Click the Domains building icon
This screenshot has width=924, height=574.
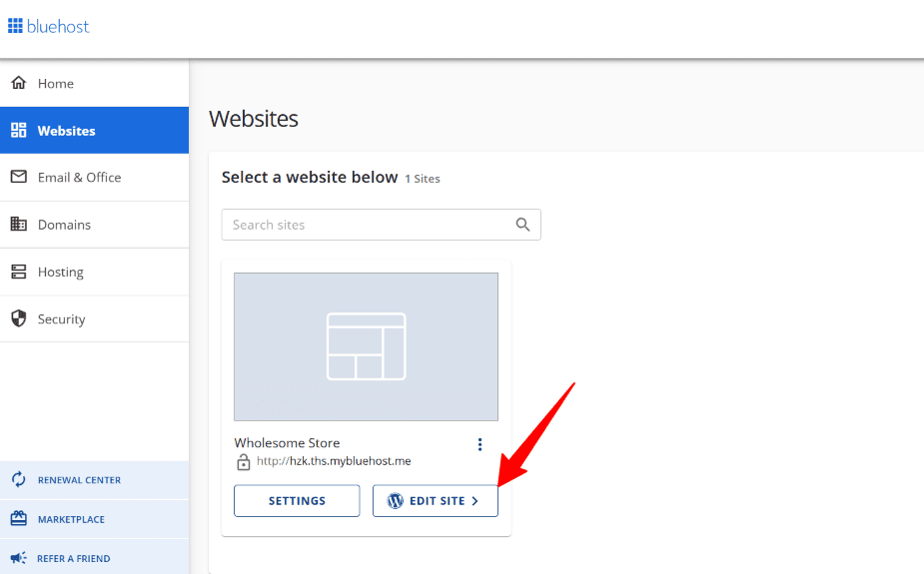click(x=19, y=224)
